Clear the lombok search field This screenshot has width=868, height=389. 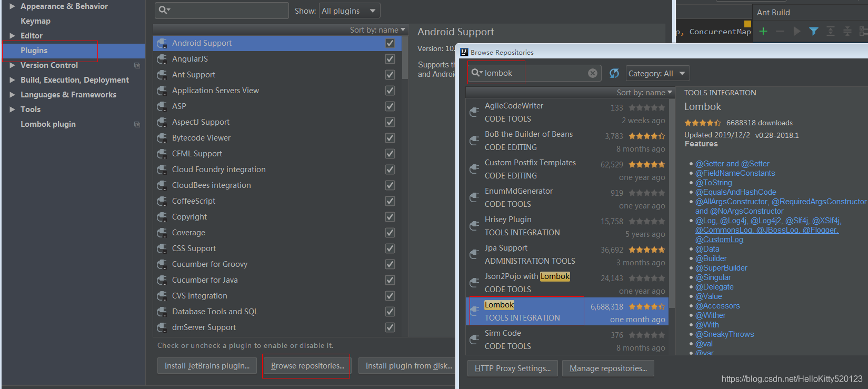click(593, 73)
